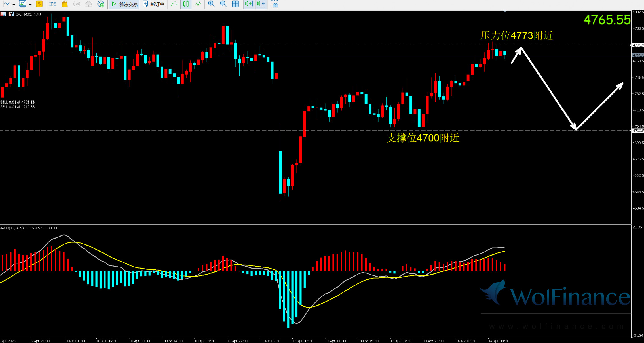644x343 pixels.
Task: Open the IDE MetaEditor button
Action: [52, 4]
